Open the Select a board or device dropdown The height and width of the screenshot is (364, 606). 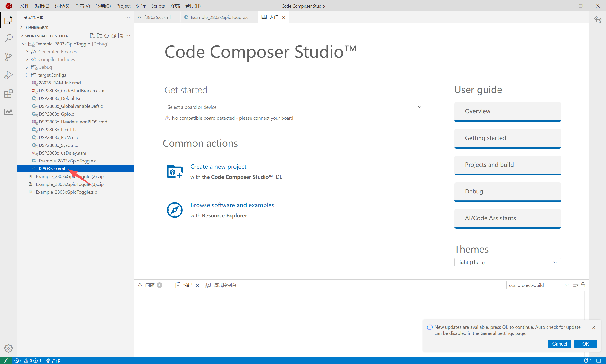[294, 107]
